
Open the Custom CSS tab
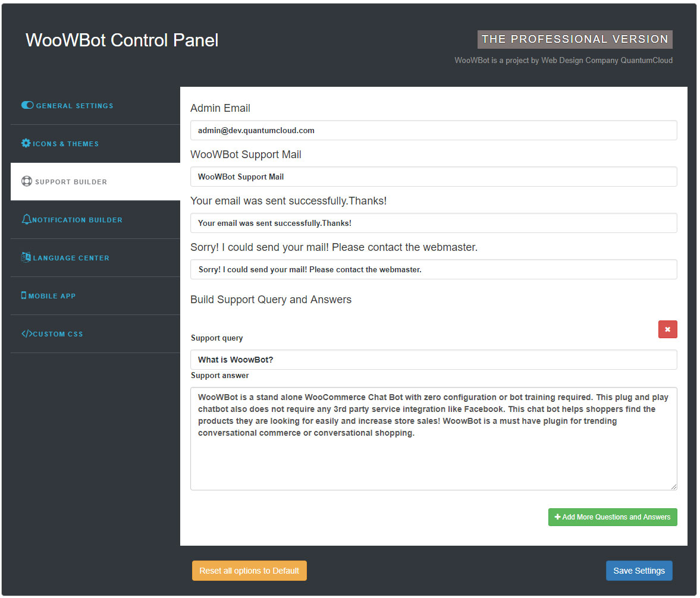coord(95,334)
